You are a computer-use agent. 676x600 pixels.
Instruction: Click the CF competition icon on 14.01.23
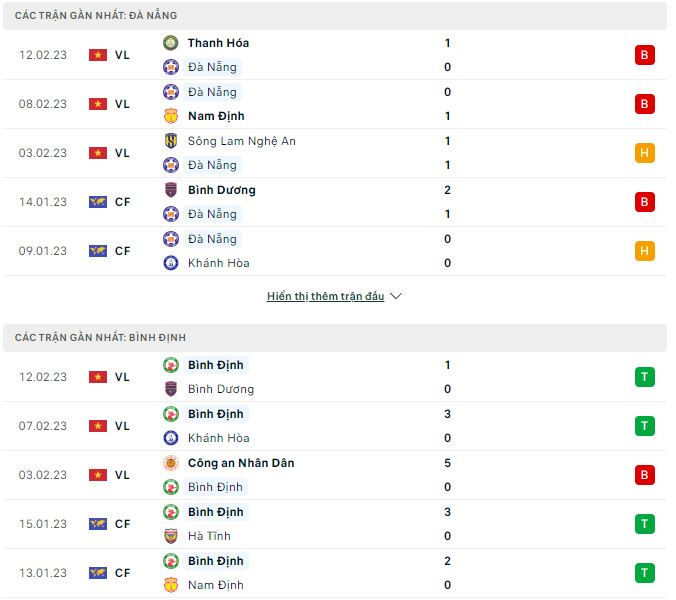click(98, 202)
